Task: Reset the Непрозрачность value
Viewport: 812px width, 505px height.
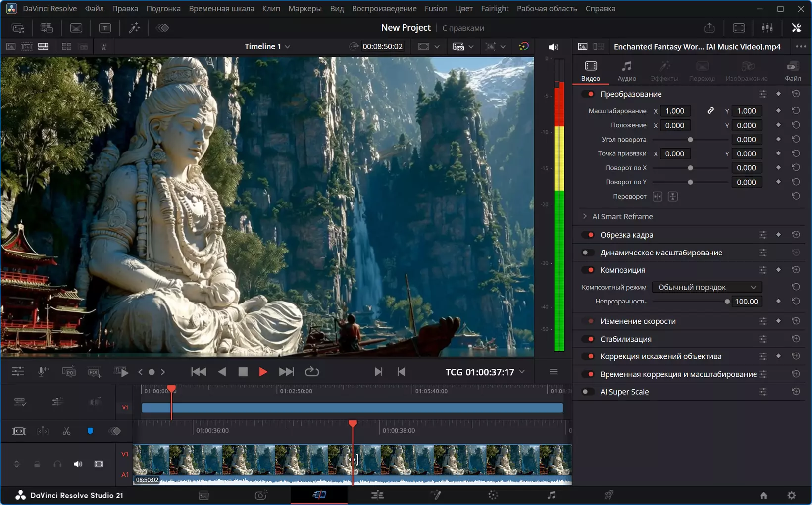Action: 796,301
